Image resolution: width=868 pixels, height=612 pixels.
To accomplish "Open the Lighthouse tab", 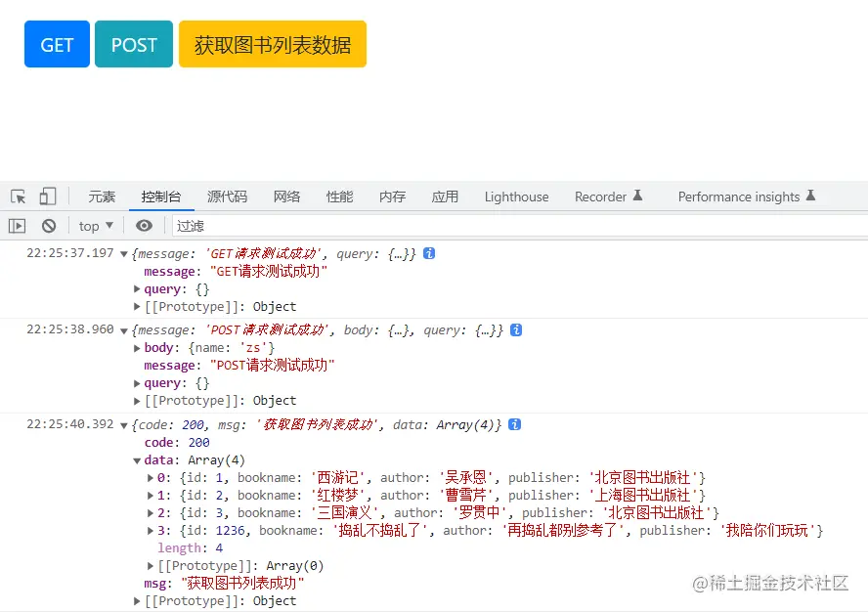I will [516, 197].
